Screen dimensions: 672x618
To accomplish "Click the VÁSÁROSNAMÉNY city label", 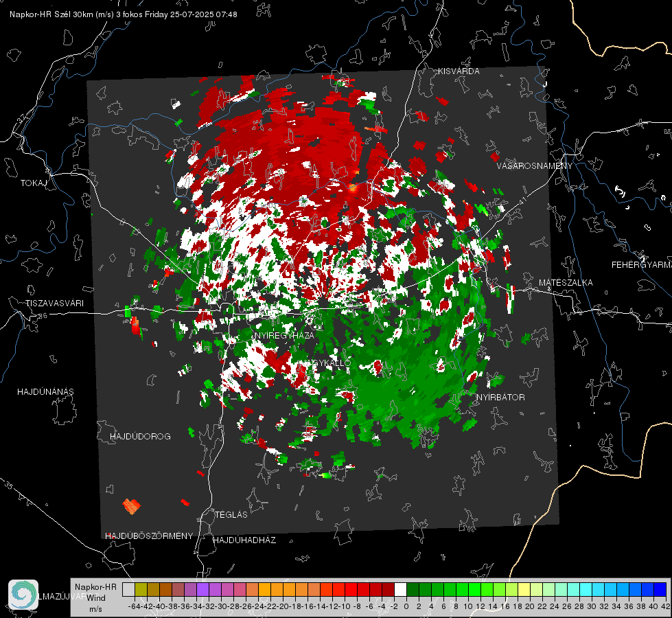I will point(535,166).
